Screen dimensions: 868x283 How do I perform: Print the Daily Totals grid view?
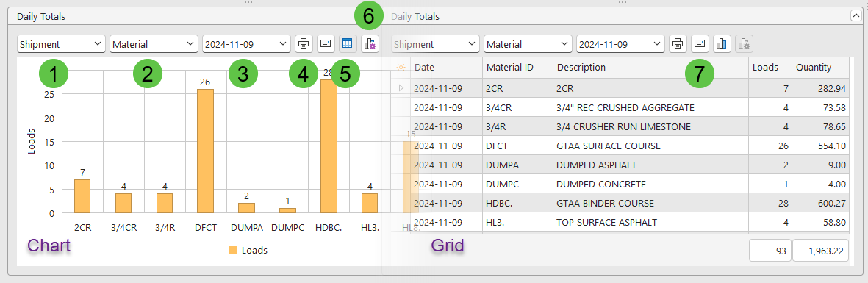pyautogui.click(x=678, y=43)
